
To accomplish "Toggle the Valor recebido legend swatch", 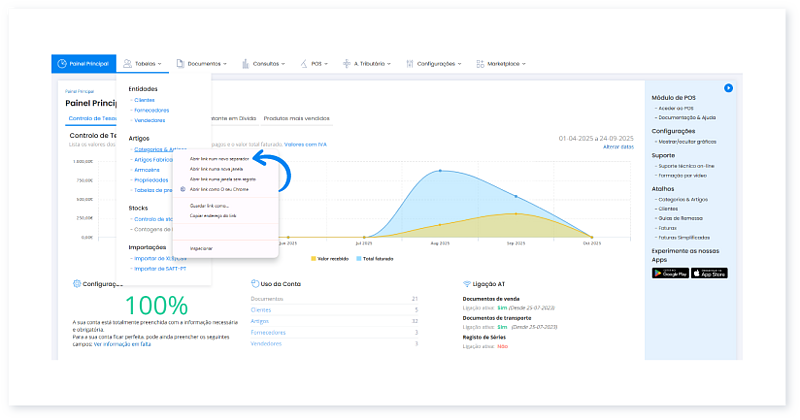I will pyautogui.click(x=314, y=257).
